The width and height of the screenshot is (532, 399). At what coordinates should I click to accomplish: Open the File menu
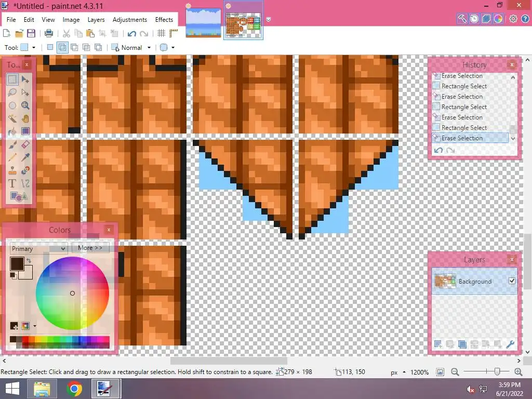[11, 20]
